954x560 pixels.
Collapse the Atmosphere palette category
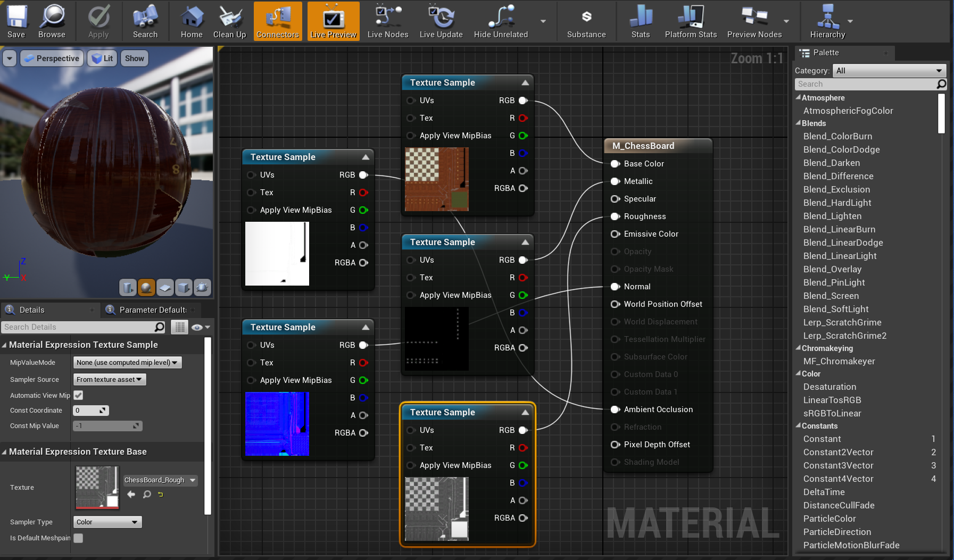(x=798, y=98)
